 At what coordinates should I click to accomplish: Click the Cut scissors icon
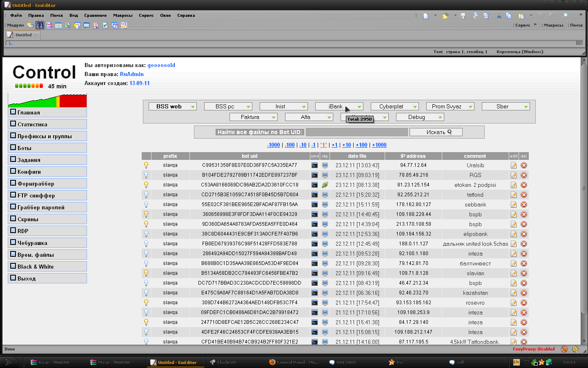pyautogui.click(x=499, y=16)
